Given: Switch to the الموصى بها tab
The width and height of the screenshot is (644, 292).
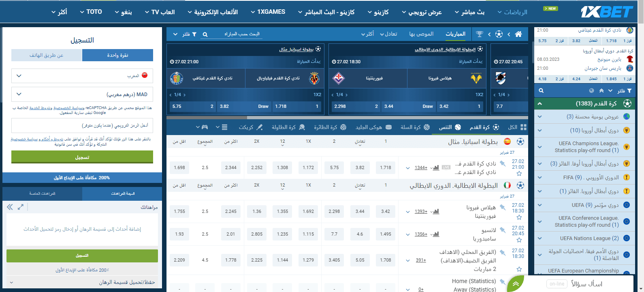Looking at the screenshot, I should coord(421,34).
